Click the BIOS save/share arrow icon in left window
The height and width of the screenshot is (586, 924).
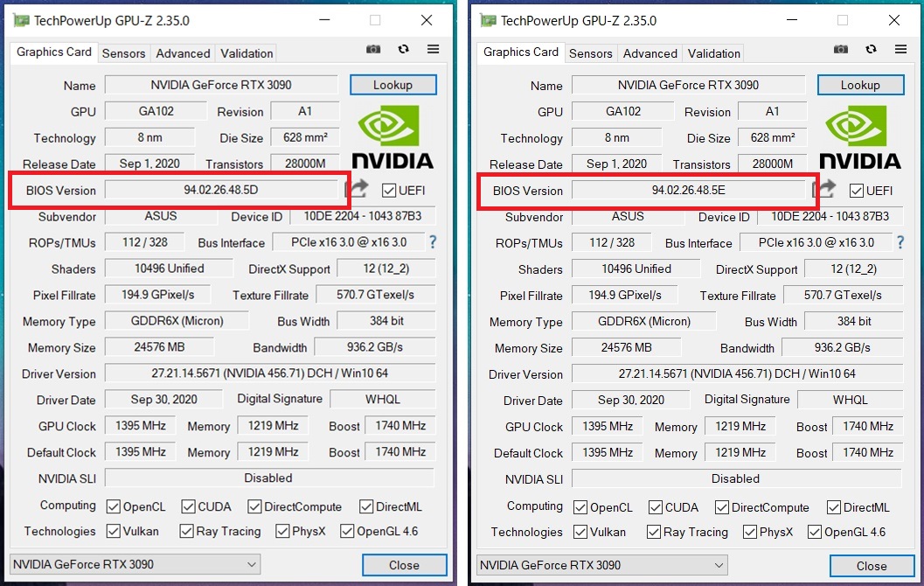click(357, 189)
